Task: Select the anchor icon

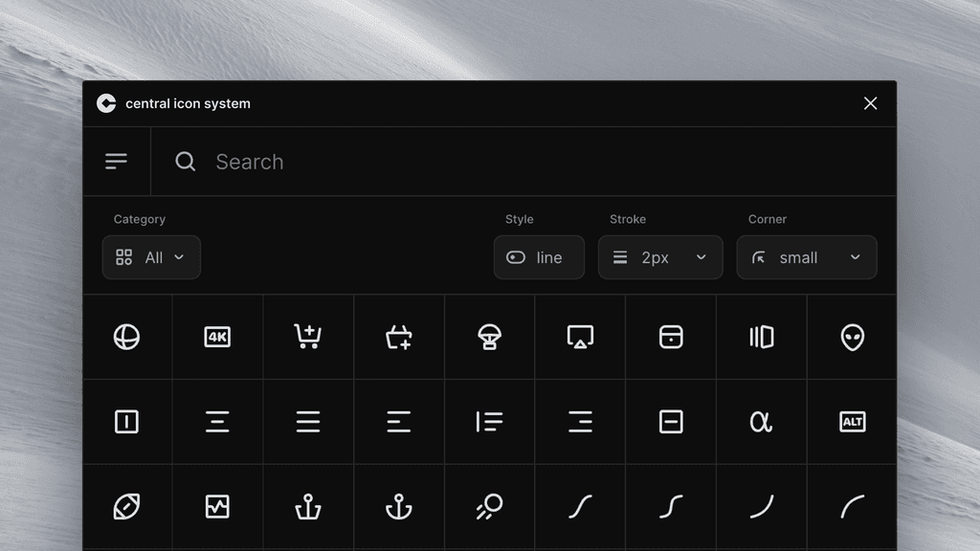Action: [x=399, y=506]
